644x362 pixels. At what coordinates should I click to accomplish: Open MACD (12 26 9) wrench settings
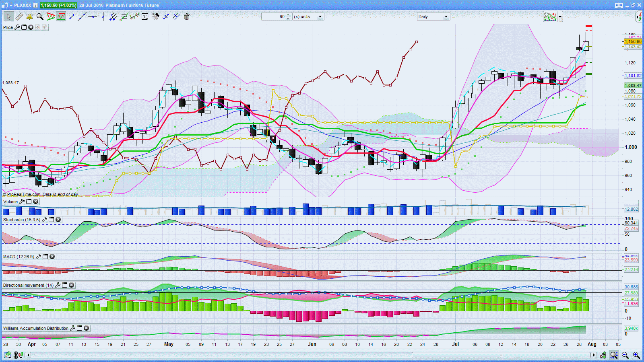pyautogui.click(x=39, y=257)
